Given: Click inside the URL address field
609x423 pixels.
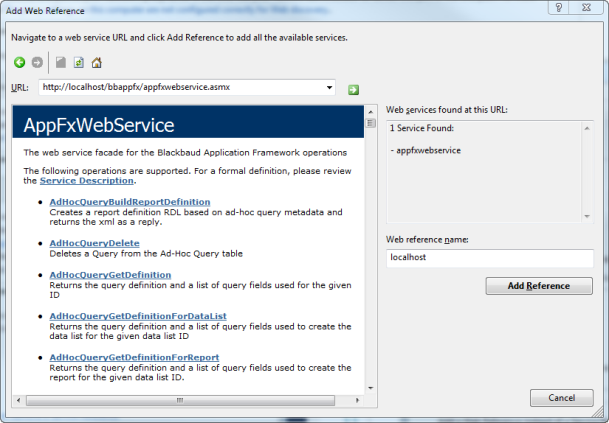Looking at the screenshot, I should [x=180, y=88].
